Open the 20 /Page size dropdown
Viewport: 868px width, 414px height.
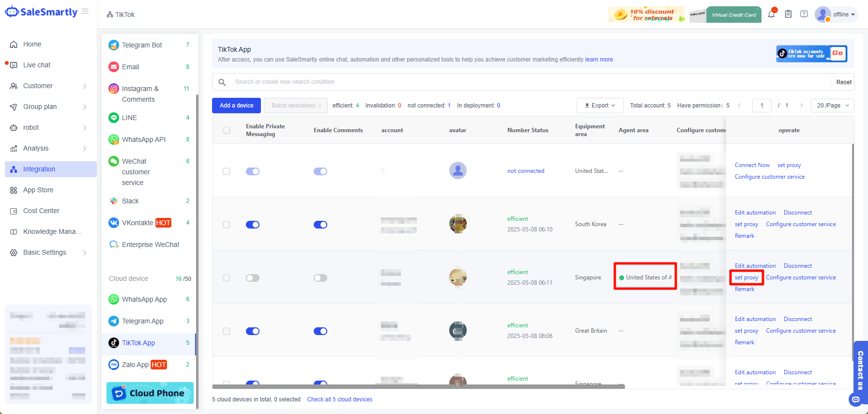coord(833,106)
